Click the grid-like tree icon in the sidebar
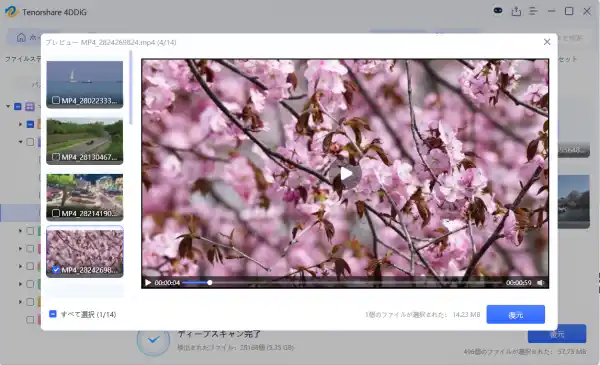Viewport: 600px width, 365px height. (x=29, y=106)
